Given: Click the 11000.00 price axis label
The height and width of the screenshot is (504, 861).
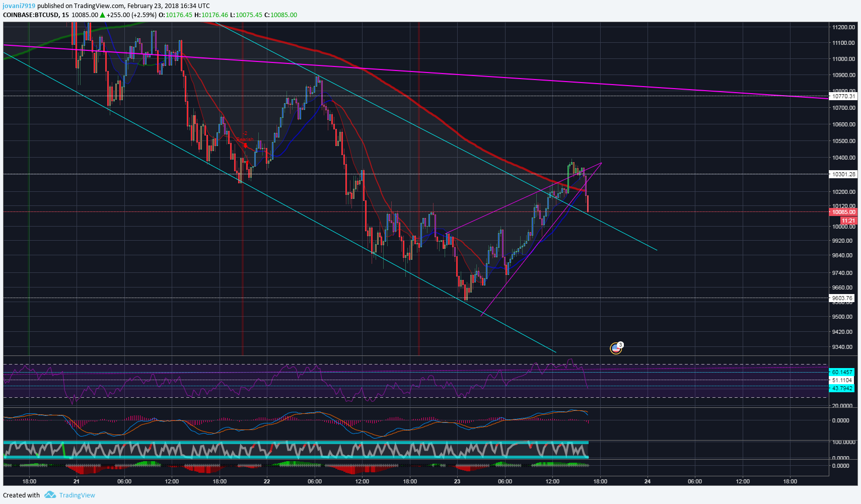Looking at the screenshot, I should 843,59.
